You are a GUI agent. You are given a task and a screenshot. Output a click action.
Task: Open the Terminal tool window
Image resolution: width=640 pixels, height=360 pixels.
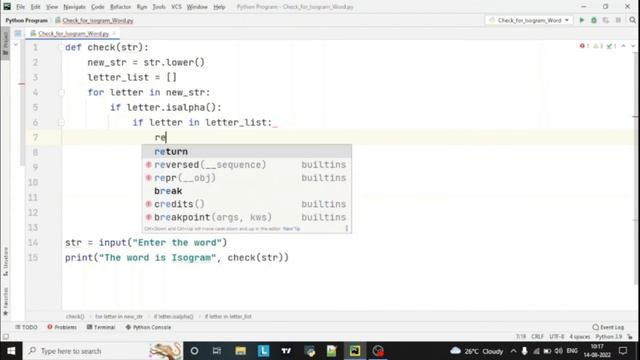point(100,327)
